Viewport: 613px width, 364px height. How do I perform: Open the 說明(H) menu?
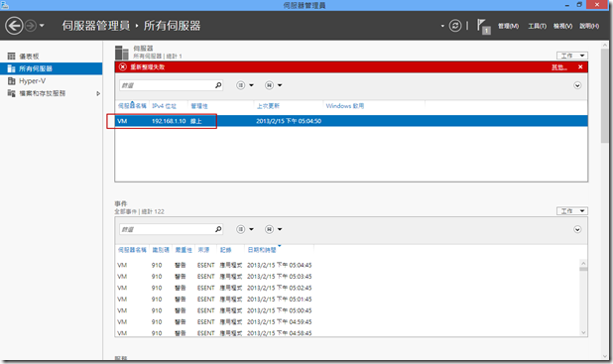589,26
